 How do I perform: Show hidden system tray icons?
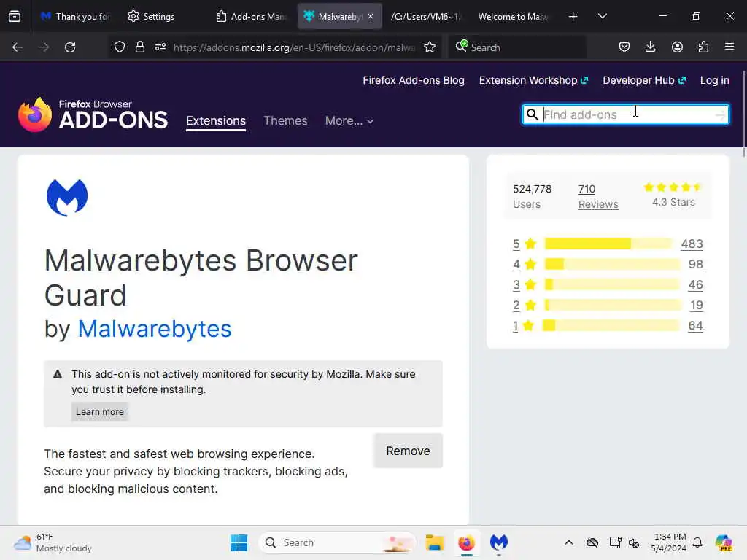[569, 542]
